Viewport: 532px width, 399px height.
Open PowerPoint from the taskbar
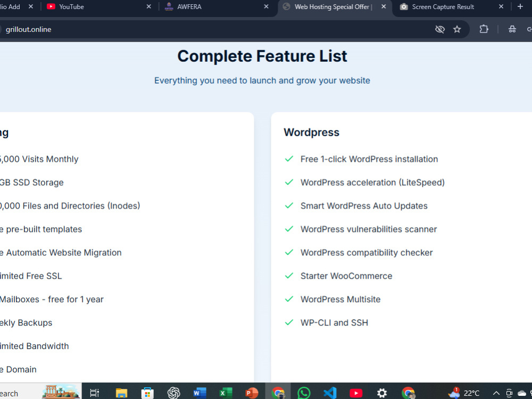(252, 393)
